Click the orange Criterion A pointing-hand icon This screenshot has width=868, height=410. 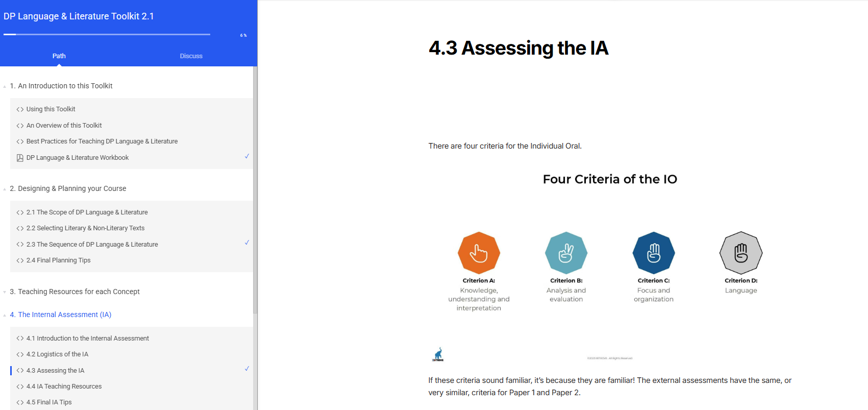(479, 253)
